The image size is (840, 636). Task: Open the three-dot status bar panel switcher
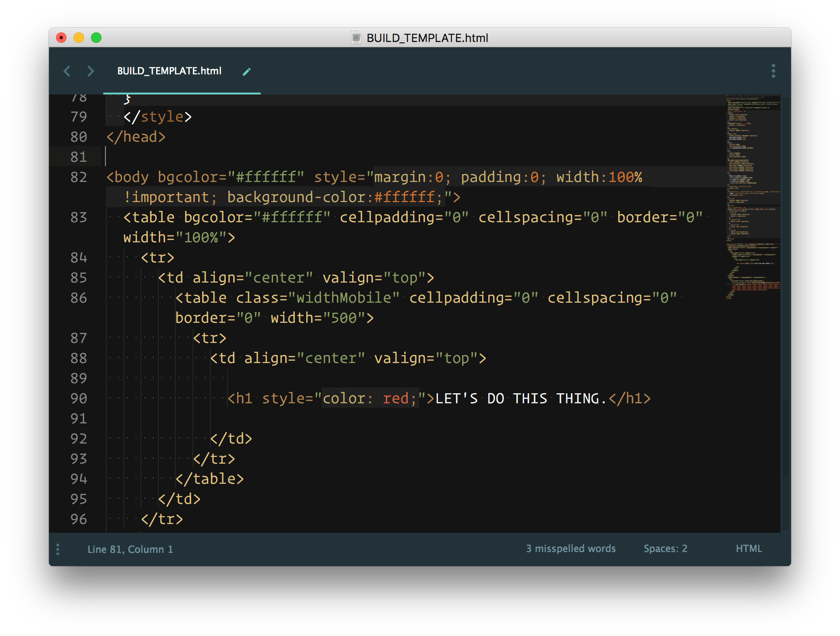(x=58, y=549)
